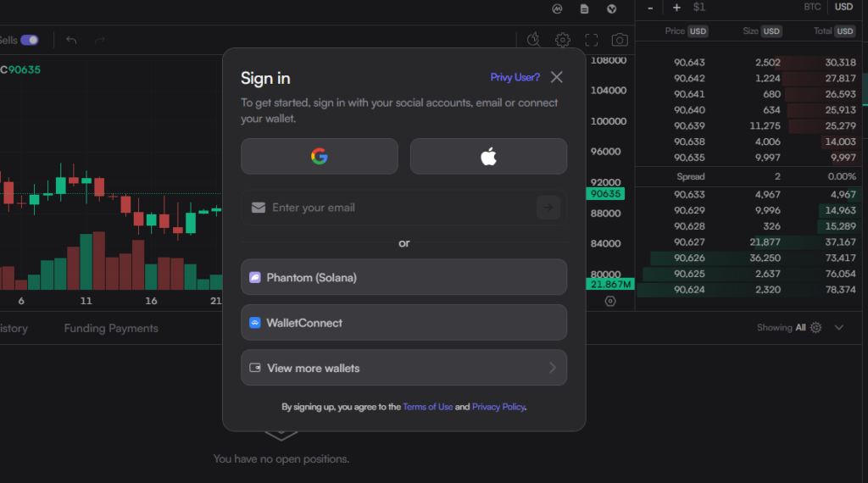Undo the last chart action
The image size is (868, 483).
[71, 40]
